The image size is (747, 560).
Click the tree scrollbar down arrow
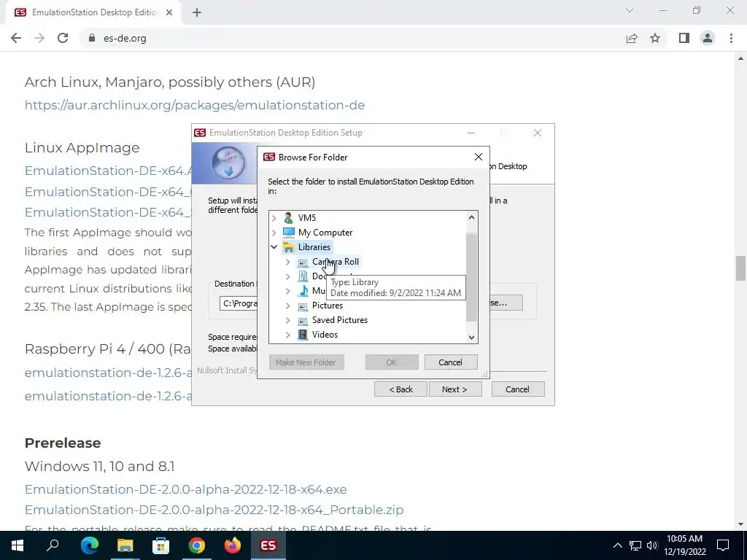[471, 338]
